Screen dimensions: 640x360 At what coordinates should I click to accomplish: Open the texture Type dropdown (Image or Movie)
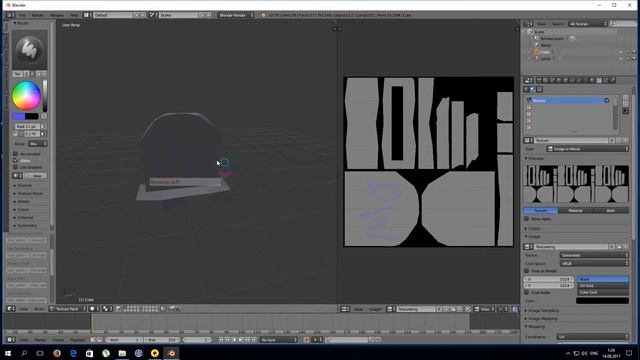[x=588, y=149]
